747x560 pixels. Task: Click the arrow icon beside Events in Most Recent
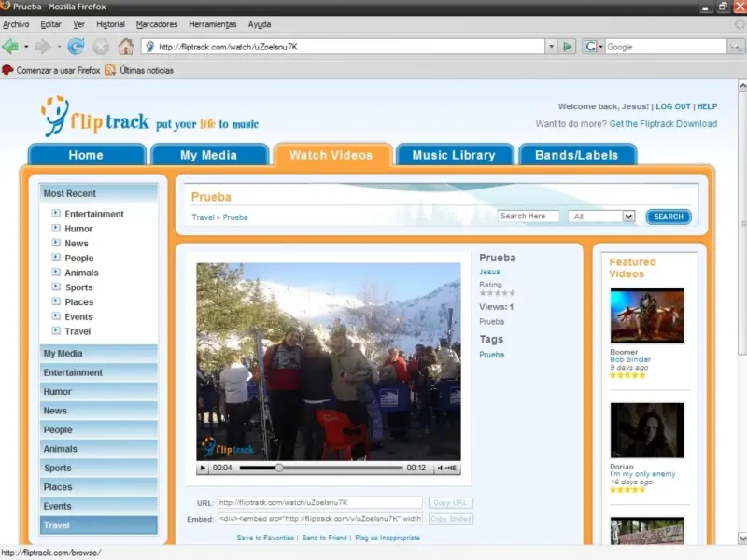[56, 316]
